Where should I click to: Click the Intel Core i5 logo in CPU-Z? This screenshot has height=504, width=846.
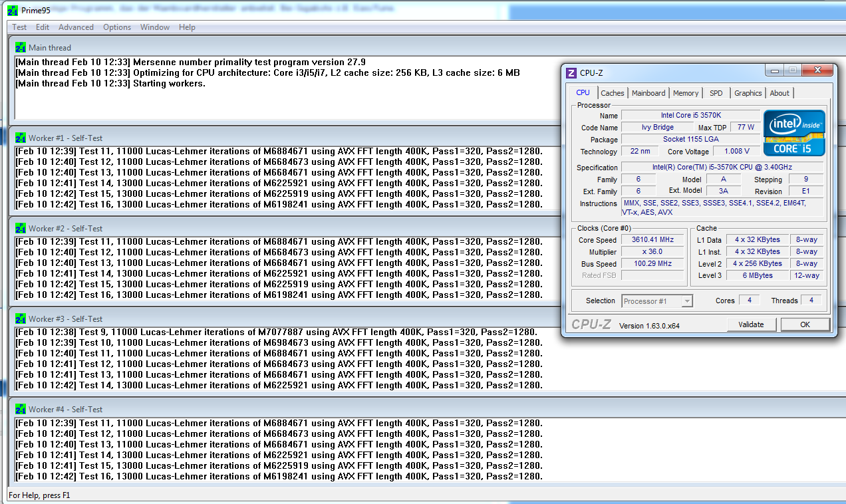(794, 132)
